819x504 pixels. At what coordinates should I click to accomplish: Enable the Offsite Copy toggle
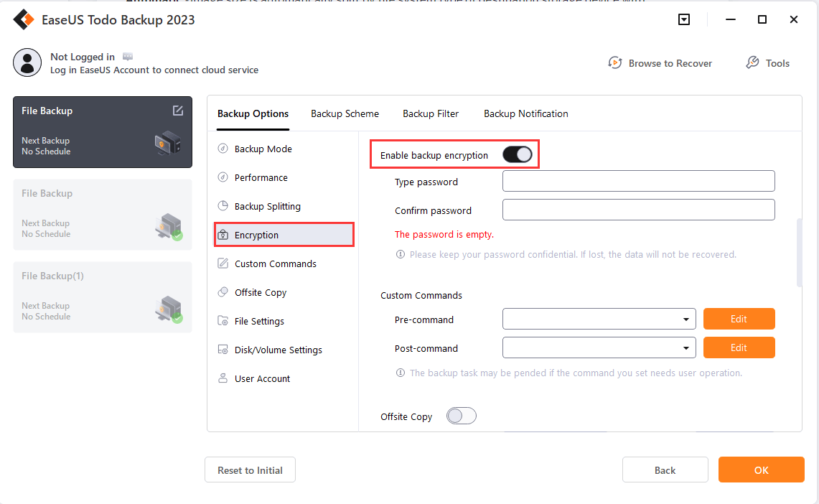(461, 416)
